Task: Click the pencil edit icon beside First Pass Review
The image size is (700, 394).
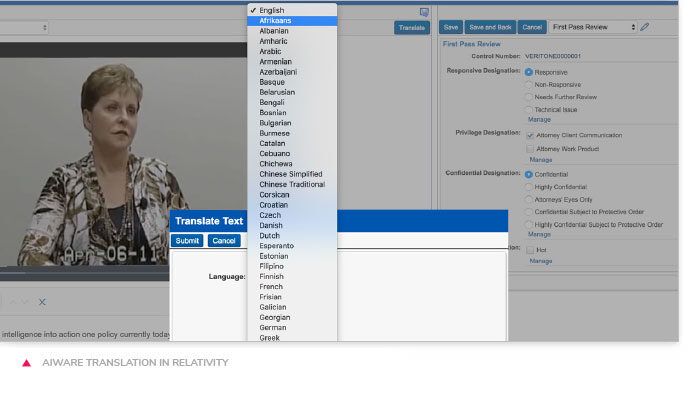Action: click(x=644, y=27)
